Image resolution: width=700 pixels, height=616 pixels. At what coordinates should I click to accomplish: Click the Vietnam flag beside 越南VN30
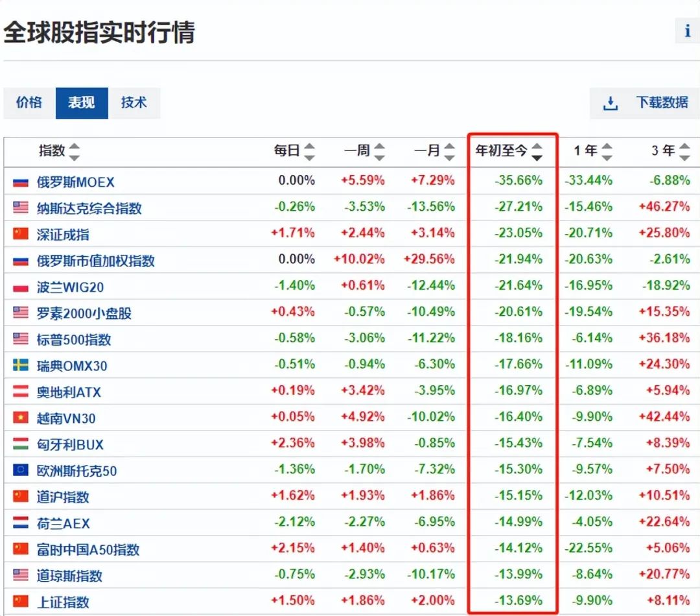[x=21, y=418]
